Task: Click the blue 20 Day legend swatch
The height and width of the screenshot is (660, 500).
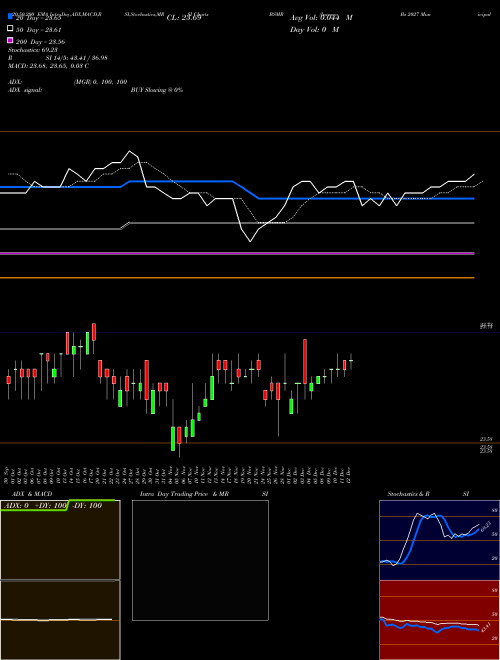Action: pos(10,17)
